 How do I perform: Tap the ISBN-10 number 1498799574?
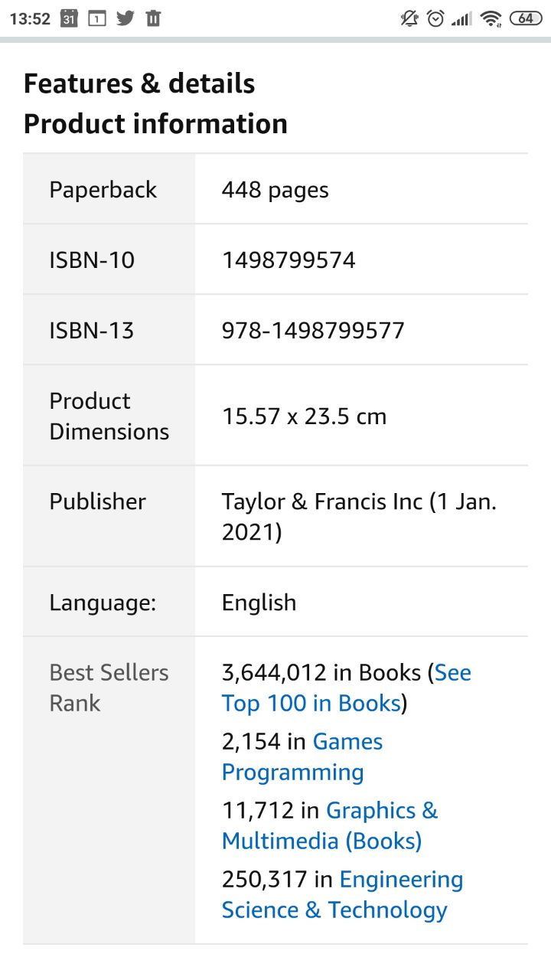[x=289, y=260]
